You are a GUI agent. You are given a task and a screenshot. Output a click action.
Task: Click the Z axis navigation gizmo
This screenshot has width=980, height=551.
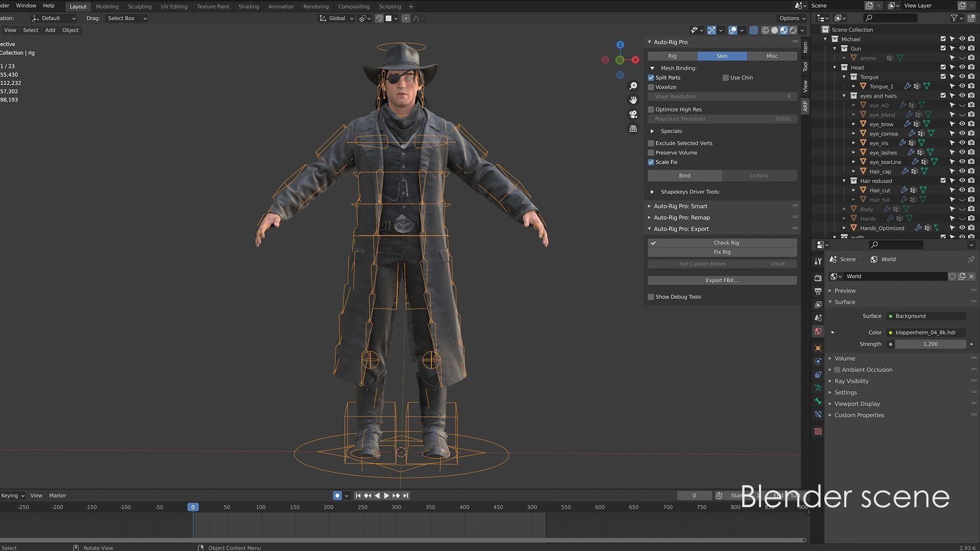pyautogui.click(x=620, y=45)
